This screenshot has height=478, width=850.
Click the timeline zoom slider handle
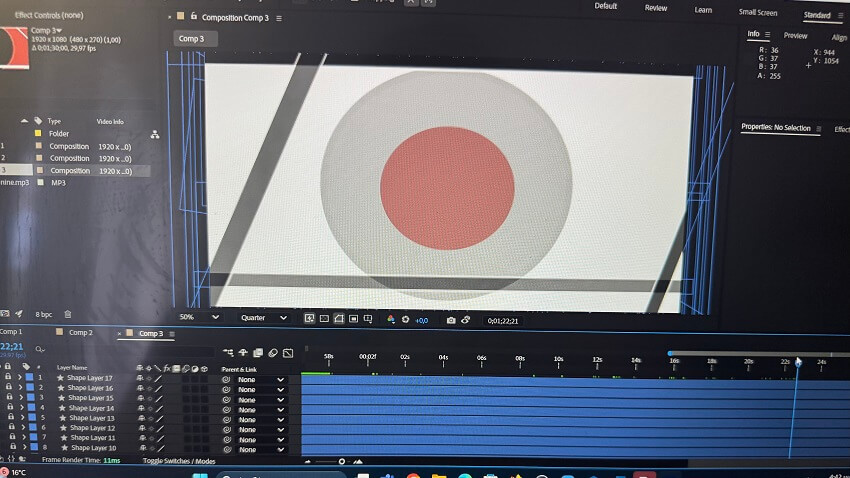coord(342,461)
